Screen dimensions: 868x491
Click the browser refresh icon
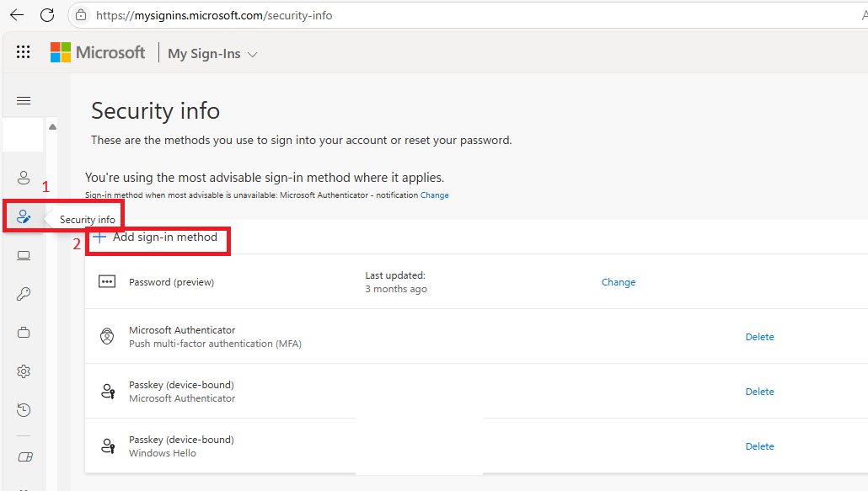coord(47,15)
